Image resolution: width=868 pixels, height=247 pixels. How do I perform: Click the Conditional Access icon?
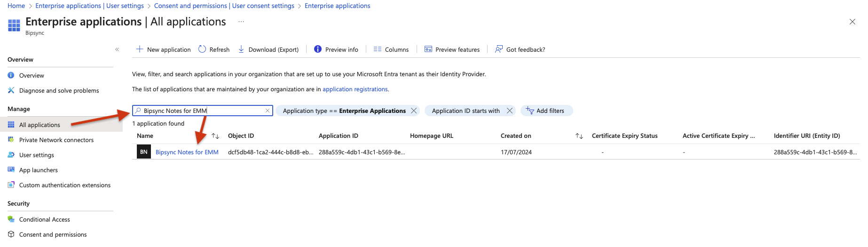click(x=11, y=219)
